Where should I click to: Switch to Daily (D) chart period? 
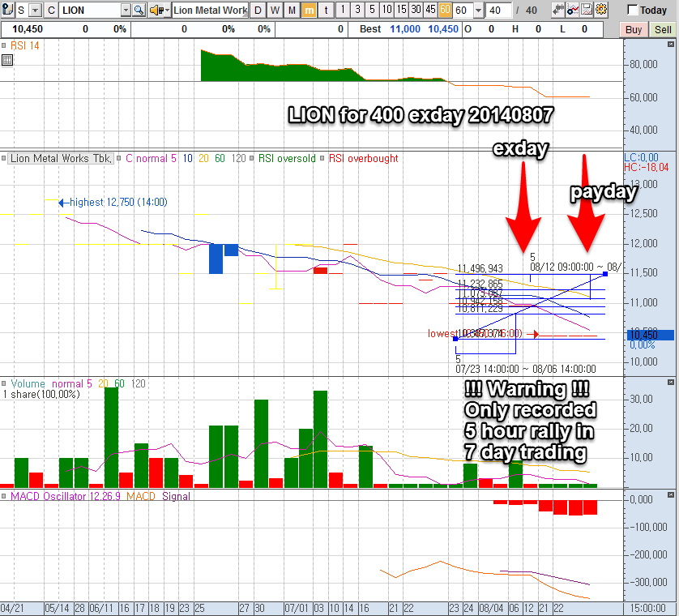pos(258,10)
